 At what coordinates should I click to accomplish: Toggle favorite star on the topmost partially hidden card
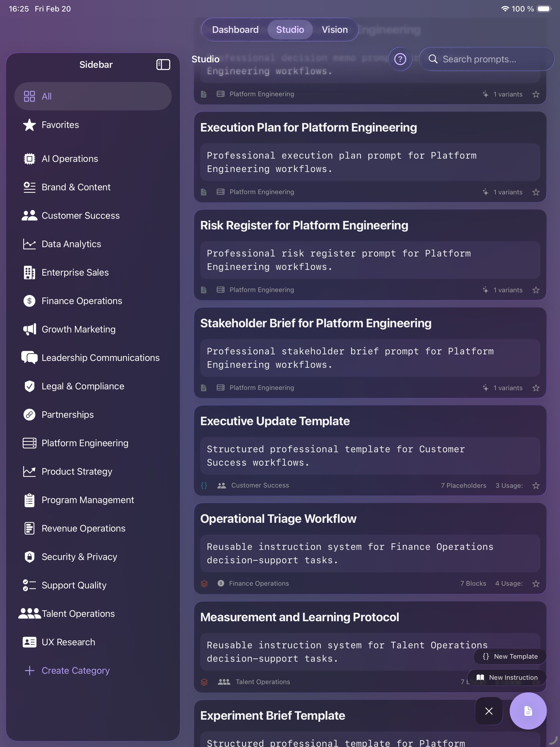tap(536, 94)
